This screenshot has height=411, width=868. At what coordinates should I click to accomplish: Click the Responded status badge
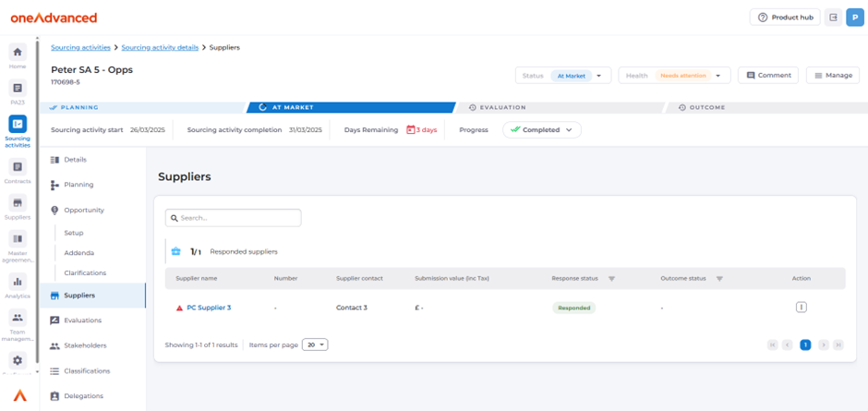[x=574, y=308]
